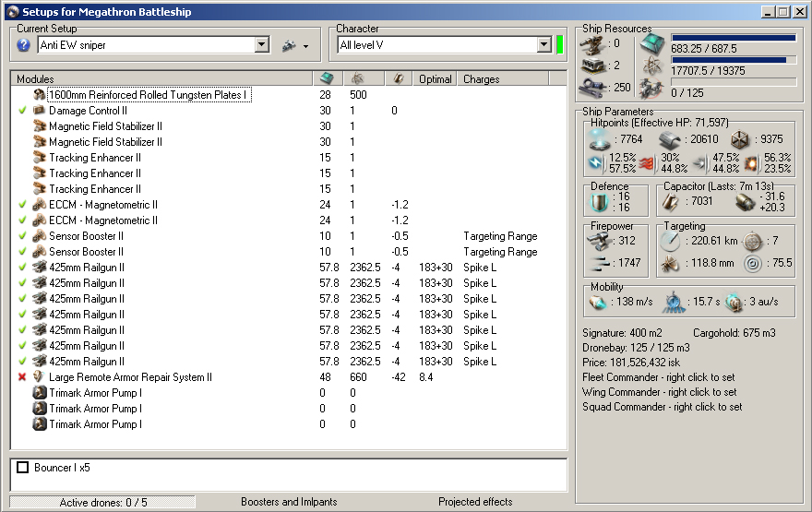Select the first Trimark Armor Pump I row

coord(288,393)
